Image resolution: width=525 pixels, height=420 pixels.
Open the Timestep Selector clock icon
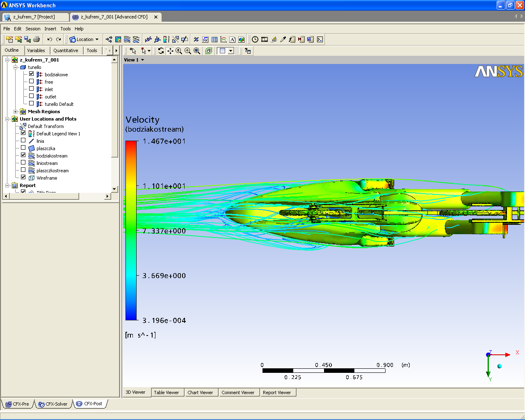click(255, 39)
